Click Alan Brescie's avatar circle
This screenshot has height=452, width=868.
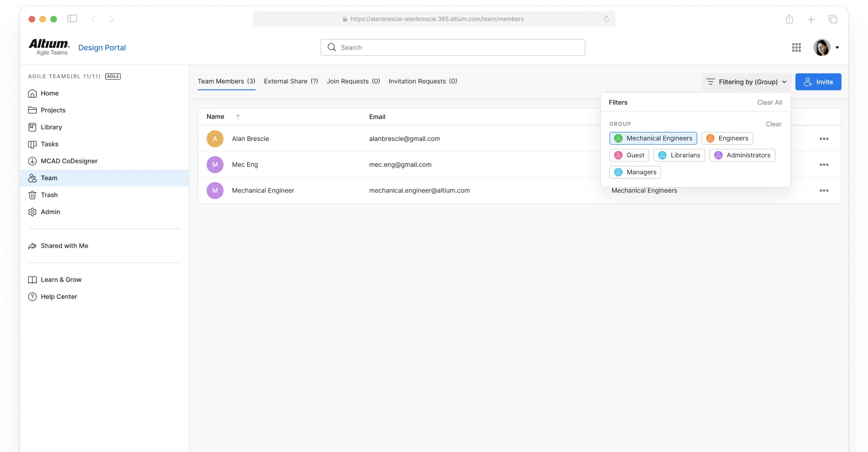tap(215, 139)
